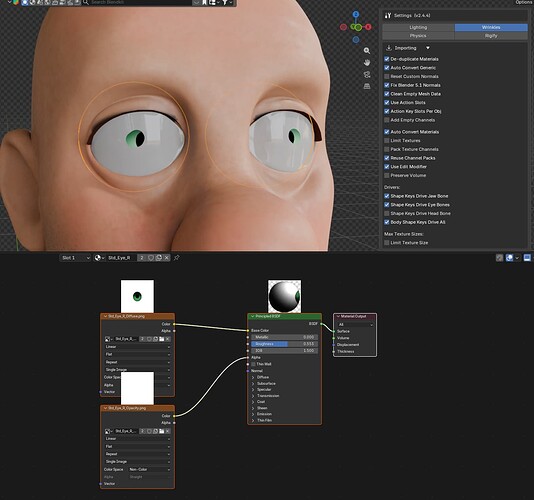Activate the pan hand tool in viewport
This screenshot has height=500, width=534.
point(367,63)
